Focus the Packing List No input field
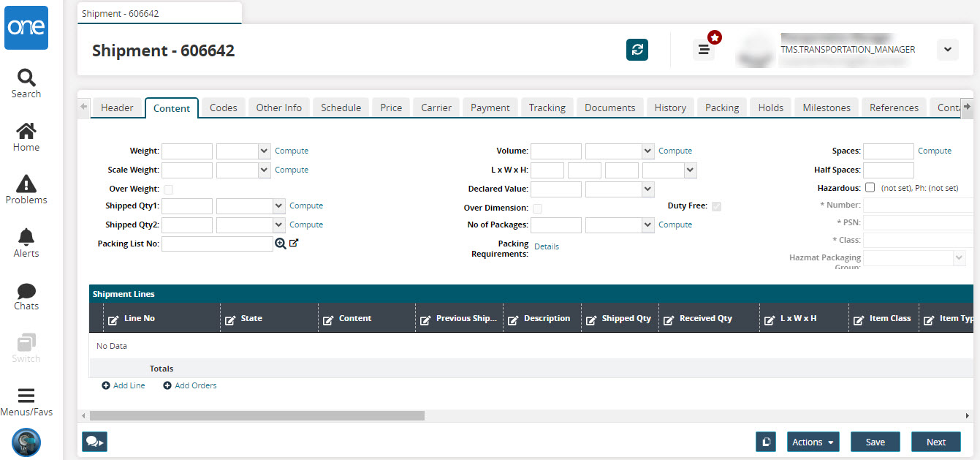 tap(217, 244)
